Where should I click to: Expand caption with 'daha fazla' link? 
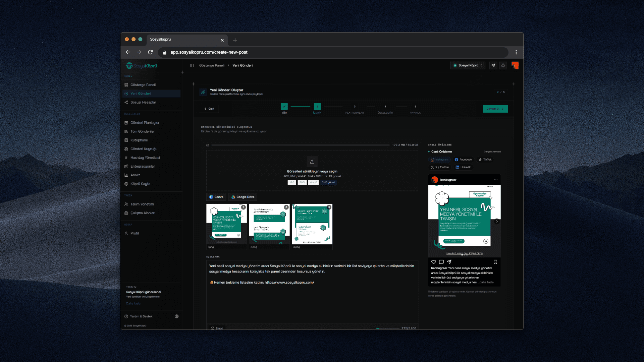(x=486, y=282)
